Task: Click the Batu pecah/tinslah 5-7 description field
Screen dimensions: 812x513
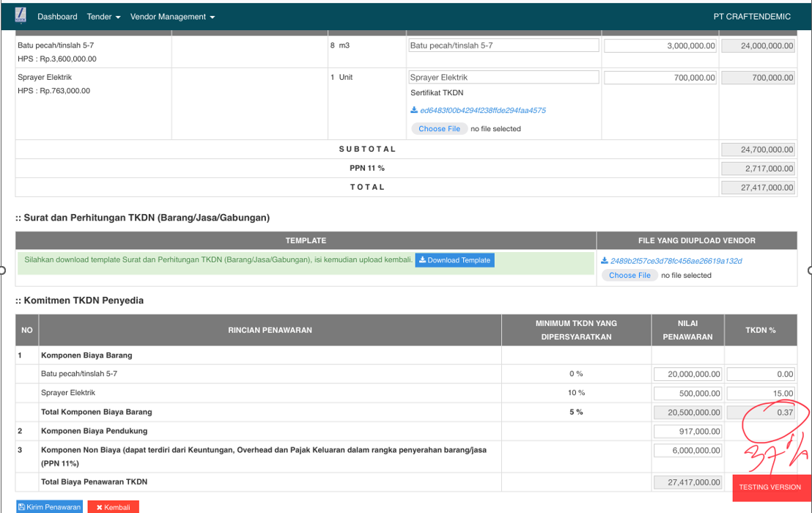Action: tap(503, 45)
